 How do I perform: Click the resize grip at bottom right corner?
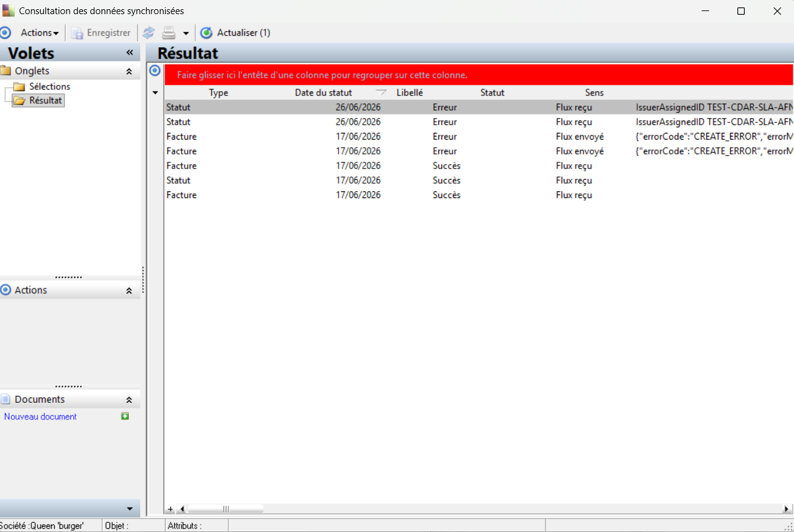pyautogui.click(x=788, y=527)
